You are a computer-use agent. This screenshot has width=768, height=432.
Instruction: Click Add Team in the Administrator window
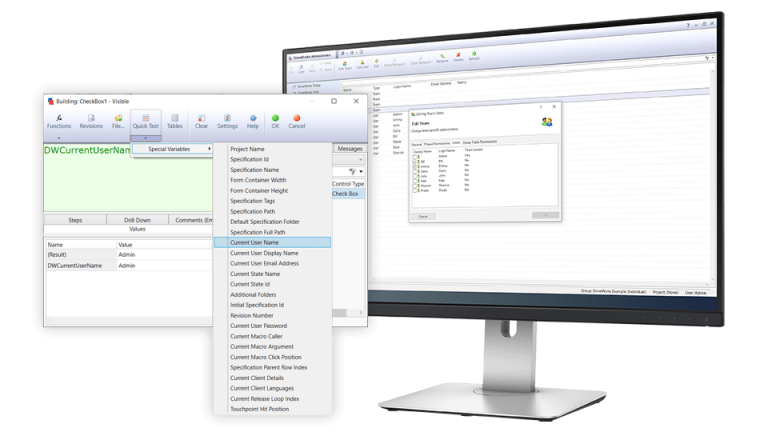pyautogui.click(x=345, y=66)
